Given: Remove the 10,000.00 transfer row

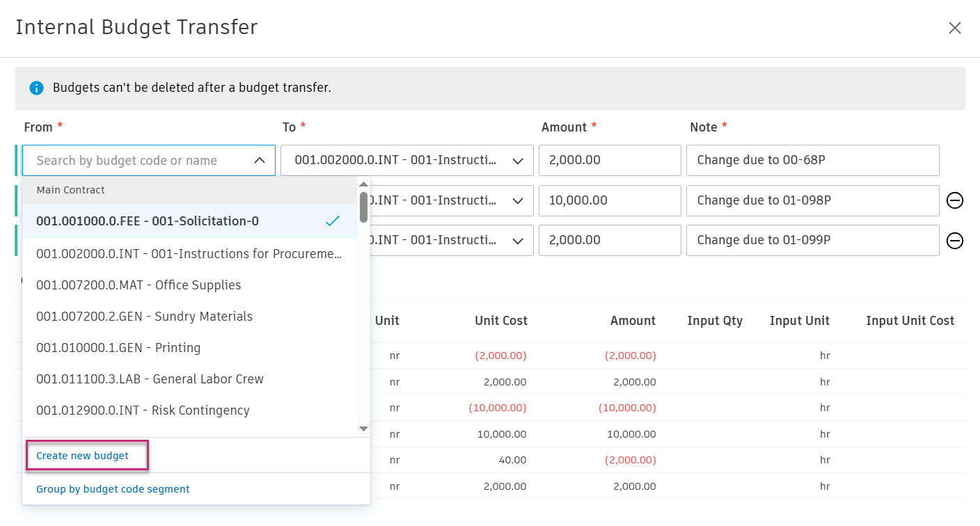Looking at the screenshot, I should pyautogui.click(x=955, y=200).
